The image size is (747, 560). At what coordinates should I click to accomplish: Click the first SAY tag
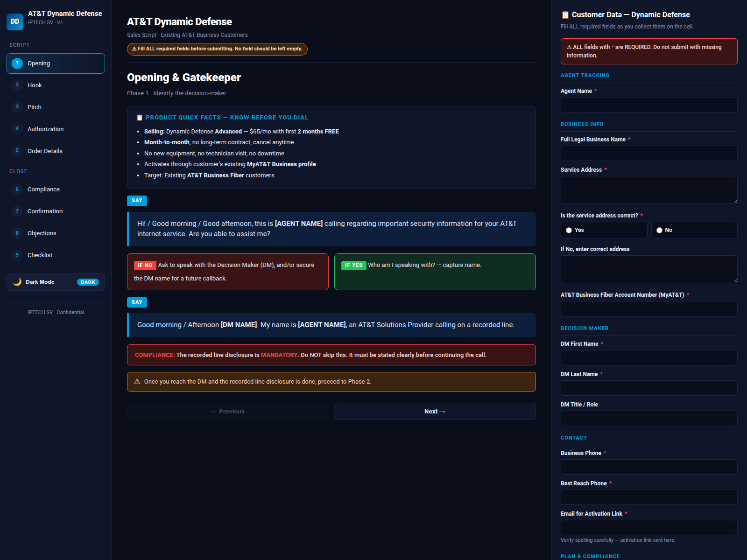click(x=137, y=201)
